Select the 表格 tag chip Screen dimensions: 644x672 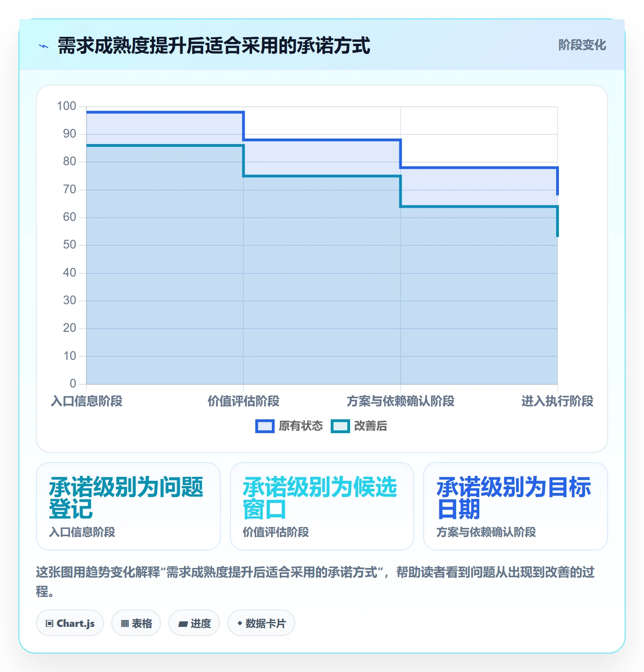136,623
